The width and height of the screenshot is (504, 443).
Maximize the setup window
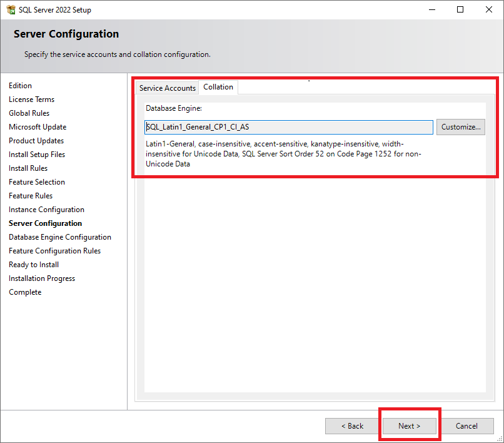pyautogui.click(x=460, y=10)
